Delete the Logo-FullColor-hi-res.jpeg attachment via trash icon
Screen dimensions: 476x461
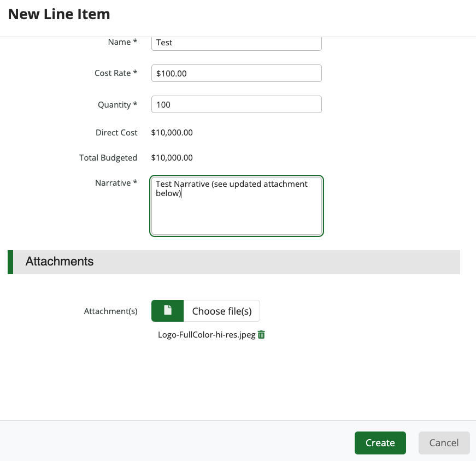261,335
